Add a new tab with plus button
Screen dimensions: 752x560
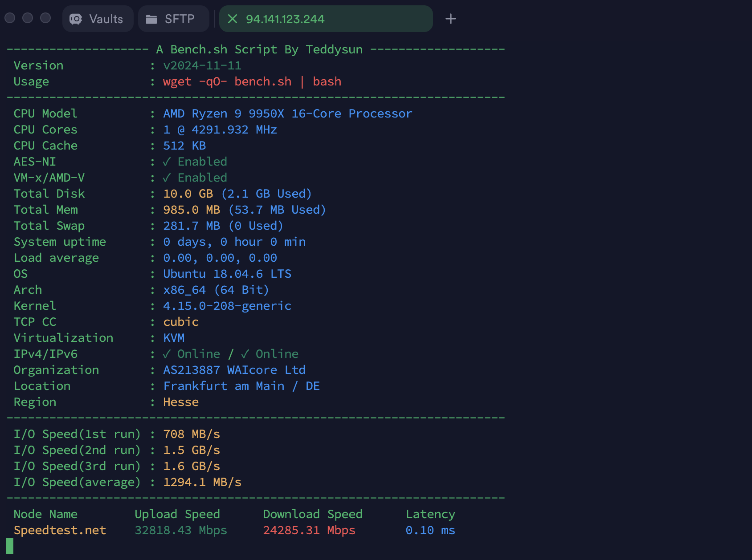click(x=451, y=19)
